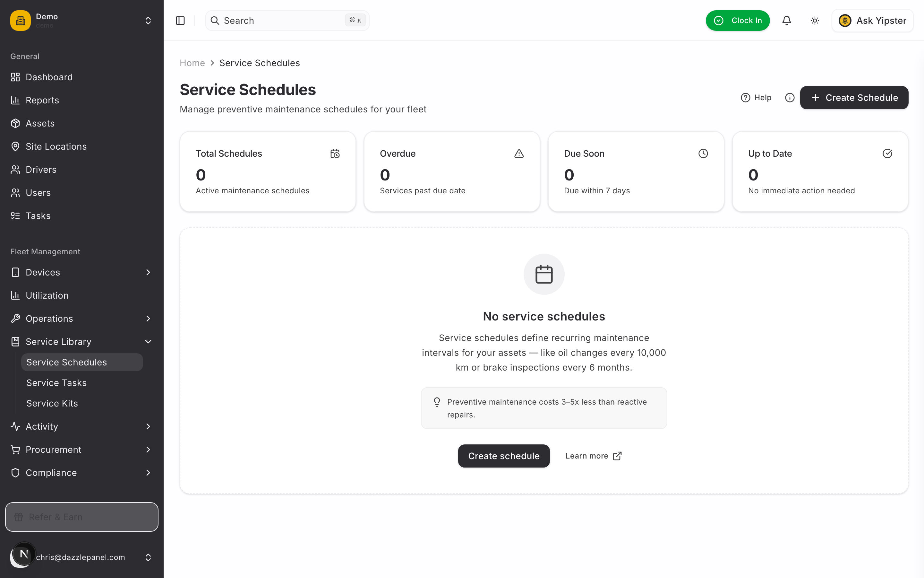
Task: Click the Yipster mascot avatar icon
Action: (844, 21)
